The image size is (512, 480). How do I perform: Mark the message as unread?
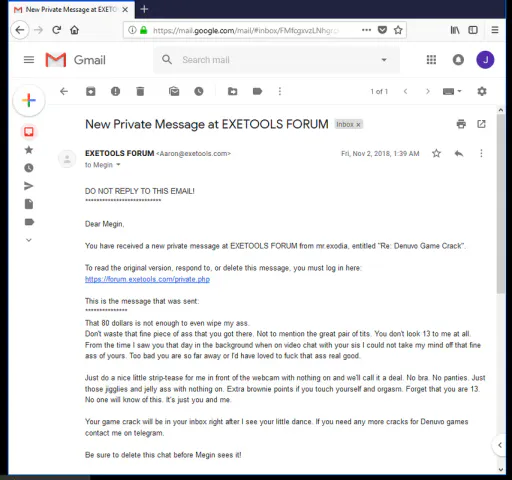[x=174, y=91]
